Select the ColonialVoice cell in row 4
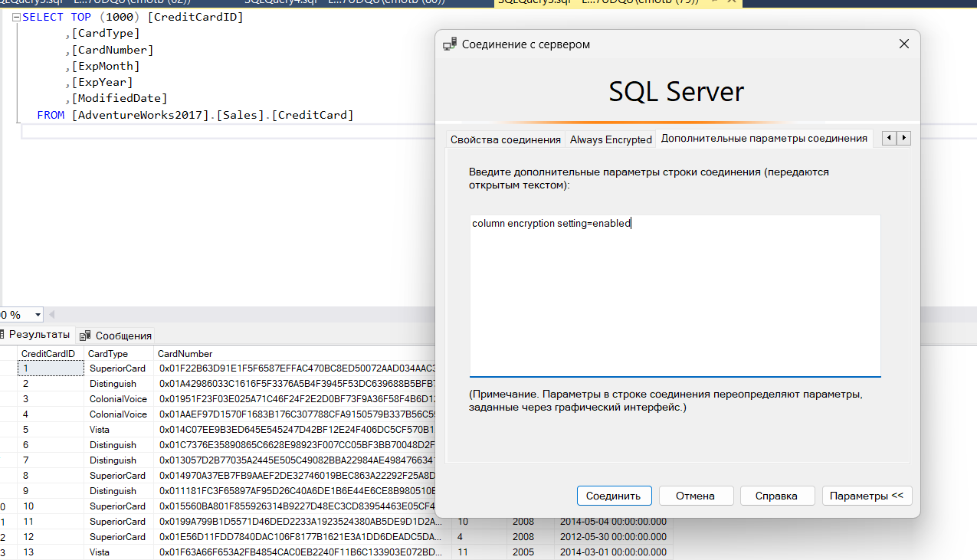977x560 pixels. pos(118,414)
